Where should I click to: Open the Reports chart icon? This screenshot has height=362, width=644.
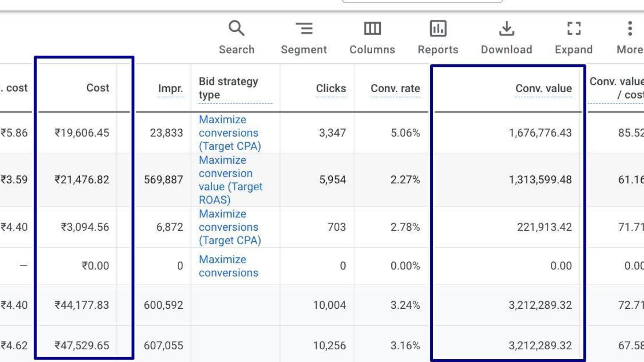[x=438, y=28]
